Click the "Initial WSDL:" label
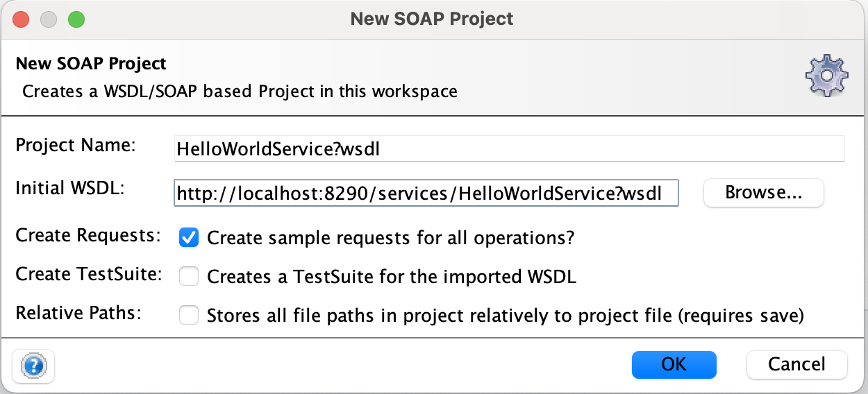 (69, 187)
